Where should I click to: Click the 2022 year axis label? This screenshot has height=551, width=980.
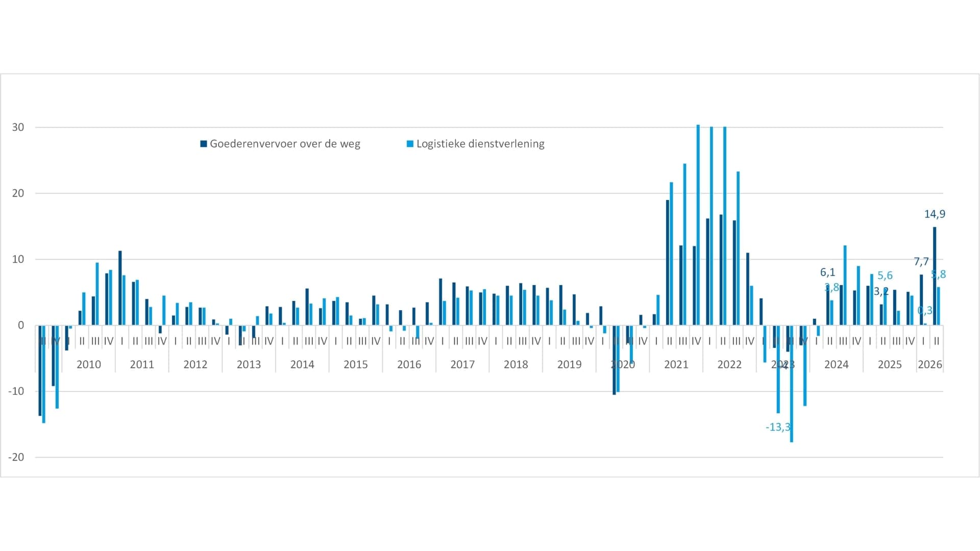tap(729, 364)
